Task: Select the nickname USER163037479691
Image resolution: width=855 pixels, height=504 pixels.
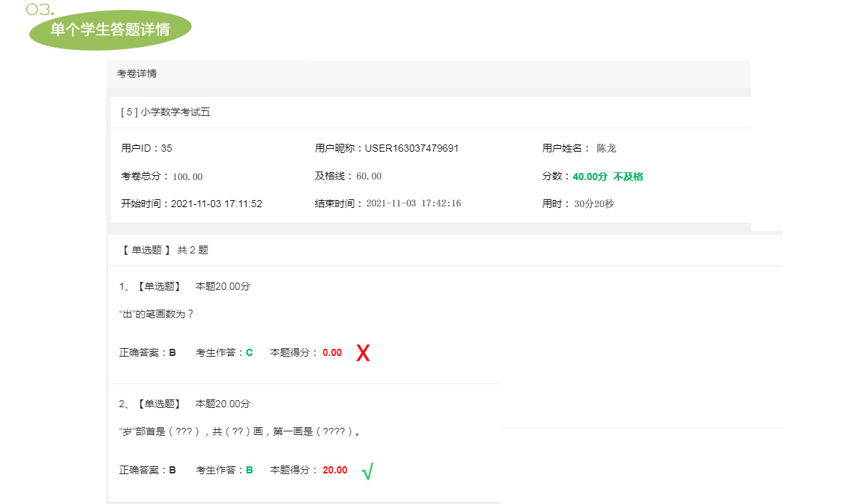Action: (411, 148)
